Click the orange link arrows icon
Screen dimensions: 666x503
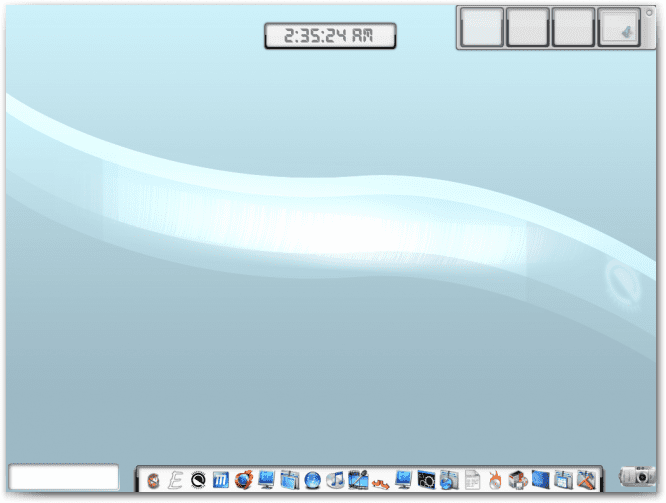[x=381, y=483]
